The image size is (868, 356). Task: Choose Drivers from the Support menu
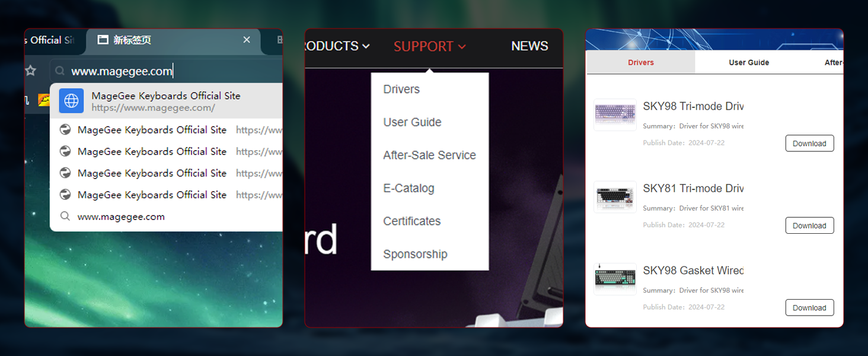tap(401, 89)
